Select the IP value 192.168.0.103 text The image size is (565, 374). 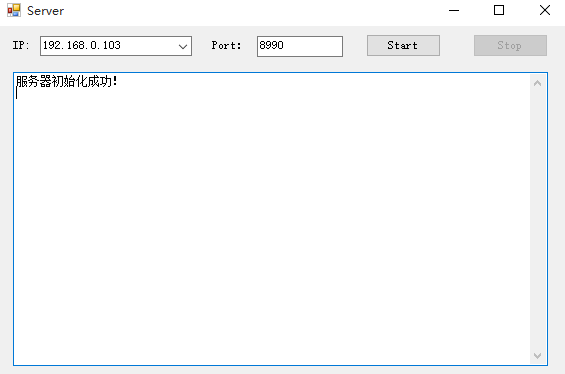tap(82, 45)
